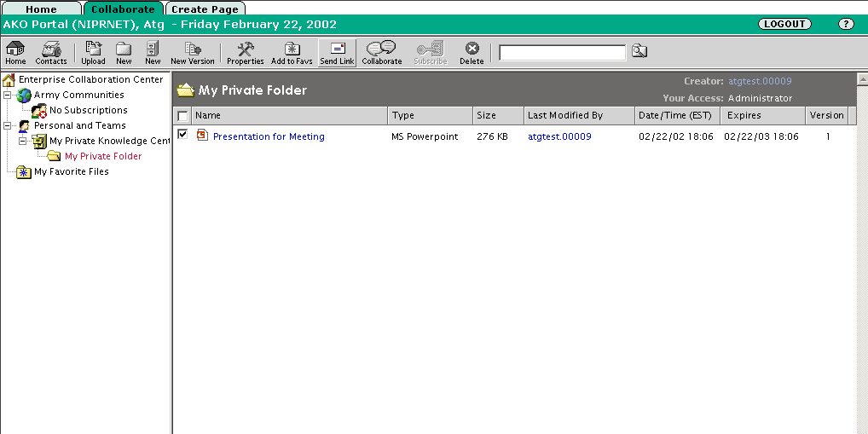Collapse My Private Knowledge Center node
This screenshot has width=868, height=434.
pyautogui.click(x=23, y=142)
